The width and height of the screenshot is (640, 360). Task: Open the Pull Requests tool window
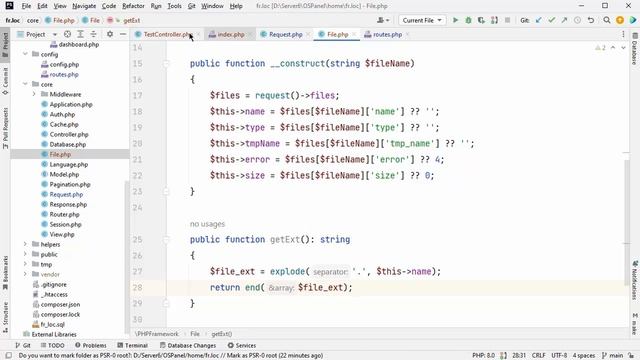[5, 128]
